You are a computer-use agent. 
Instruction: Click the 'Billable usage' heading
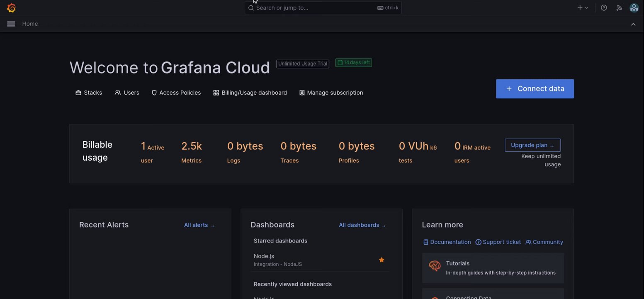click(97, 151)
